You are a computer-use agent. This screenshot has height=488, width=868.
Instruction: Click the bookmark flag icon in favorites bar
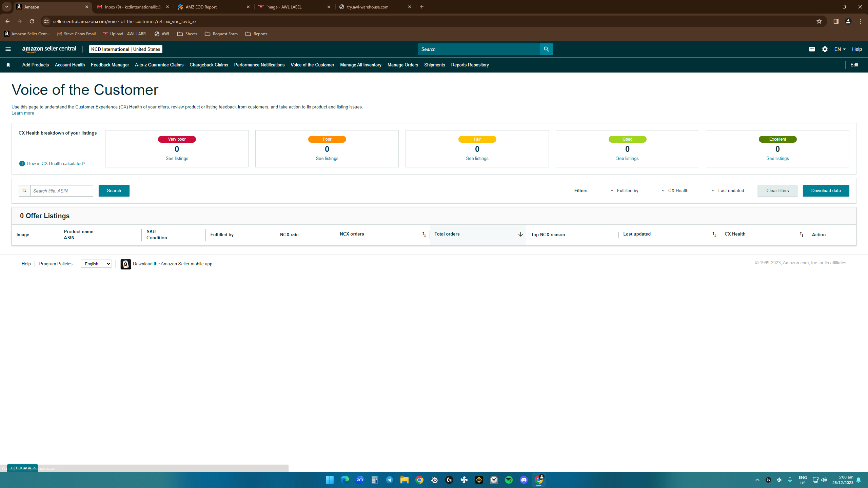click(x=8, y=65)
